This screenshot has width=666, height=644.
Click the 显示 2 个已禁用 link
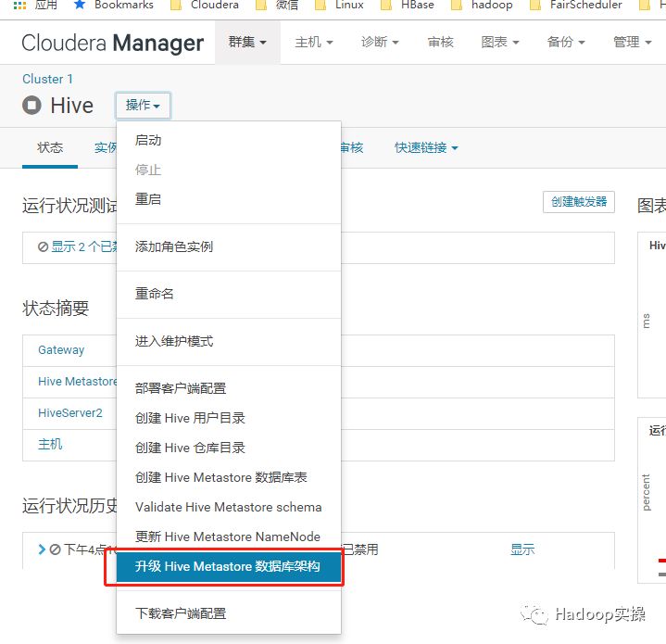coord(84,246)
